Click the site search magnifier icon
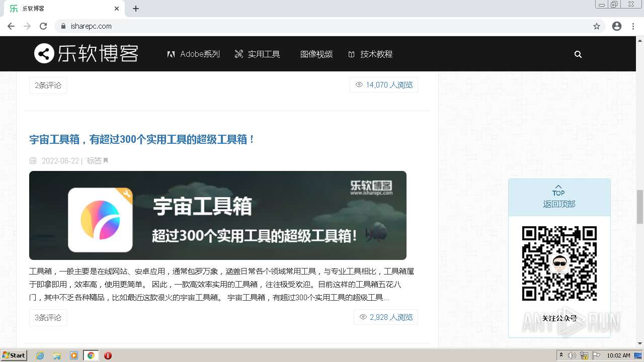 (x=578, y=54)
